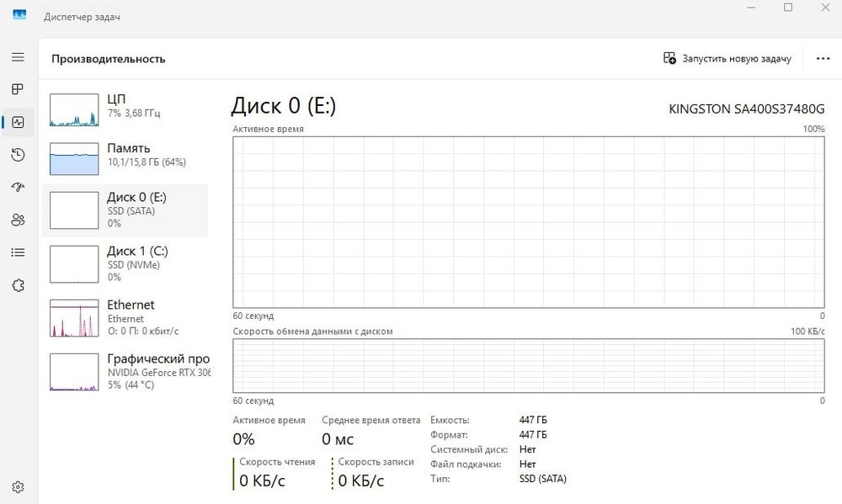The width and height of the screenshot is (842, 504).
Task: Open the Users page icon
Action: click(x=18, y=220)
